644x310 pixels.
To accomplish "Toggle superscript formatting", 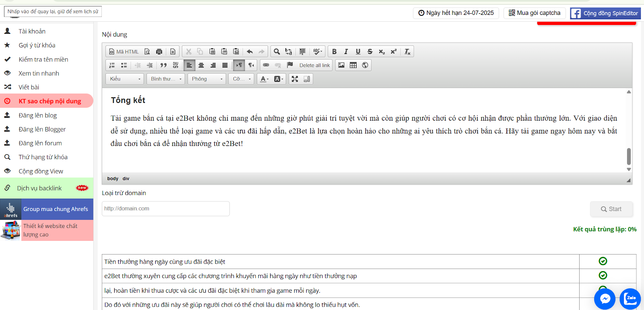I will point(394,51).
